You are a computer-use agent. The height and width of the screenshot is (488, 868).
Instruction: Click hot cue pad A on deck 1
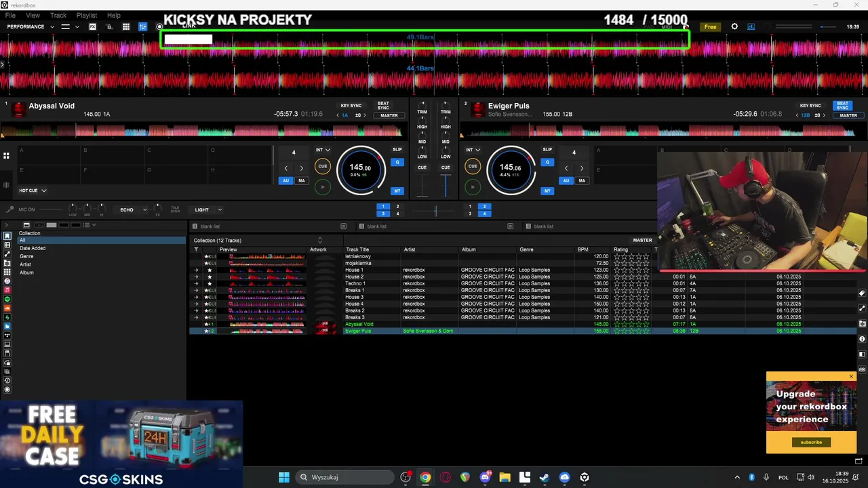point(48,154)
